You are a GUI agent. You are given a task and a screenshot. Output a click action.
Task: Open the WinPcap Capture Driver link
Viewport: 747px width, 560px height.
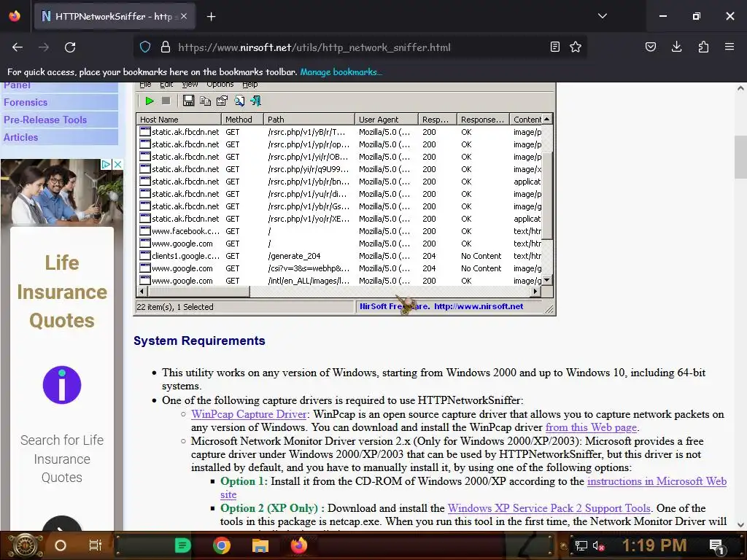point(249,414)
